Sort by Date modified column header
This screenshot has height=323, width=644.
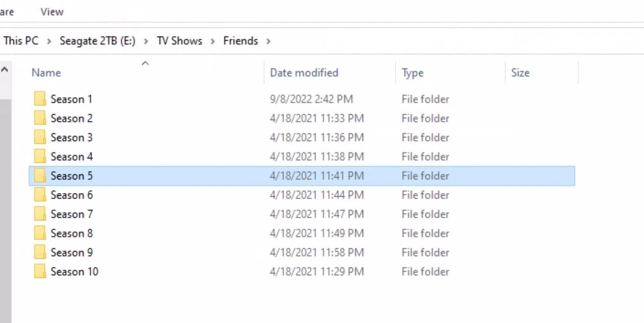304,73
